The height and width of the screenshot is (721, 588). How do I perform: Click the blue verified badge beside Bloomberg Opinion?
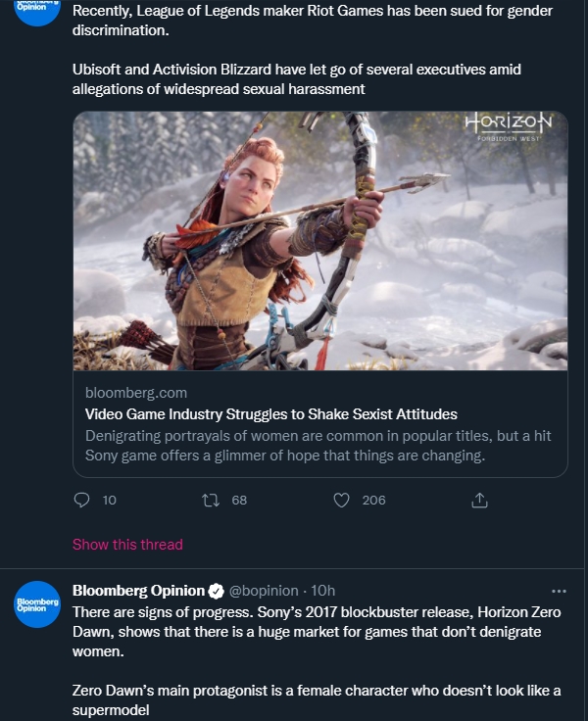pyautogui.click(x=216, y=591)
